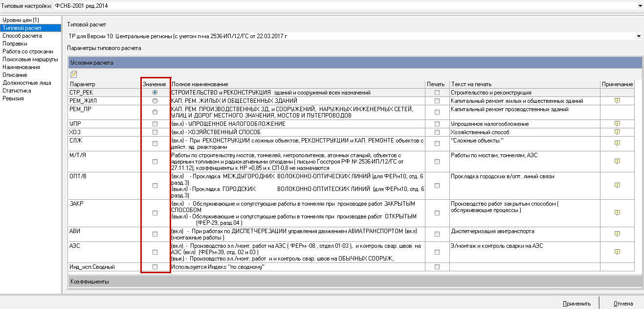Click the Полное наименование column header
The image size is (644, 309).
tap(297, 85)
